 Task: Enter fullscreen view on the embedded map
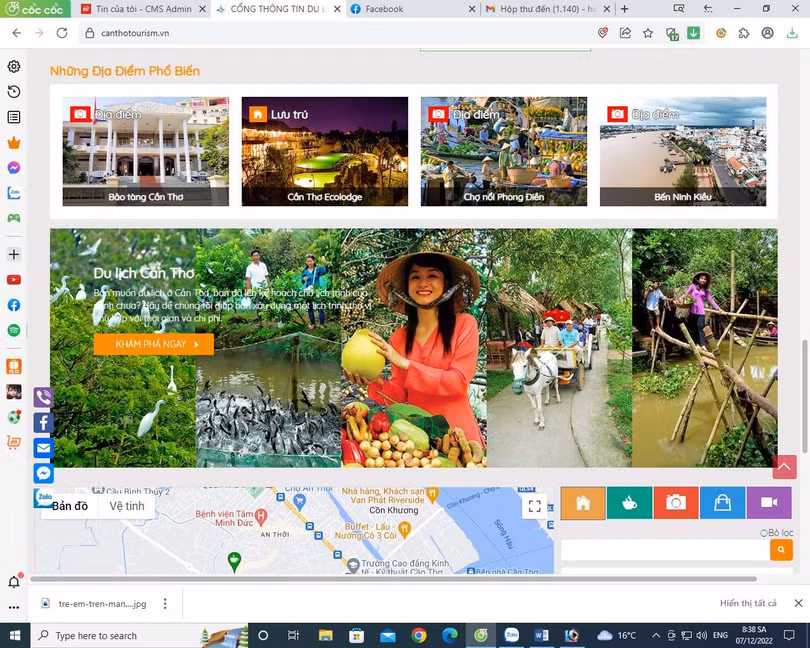(534, 506)
